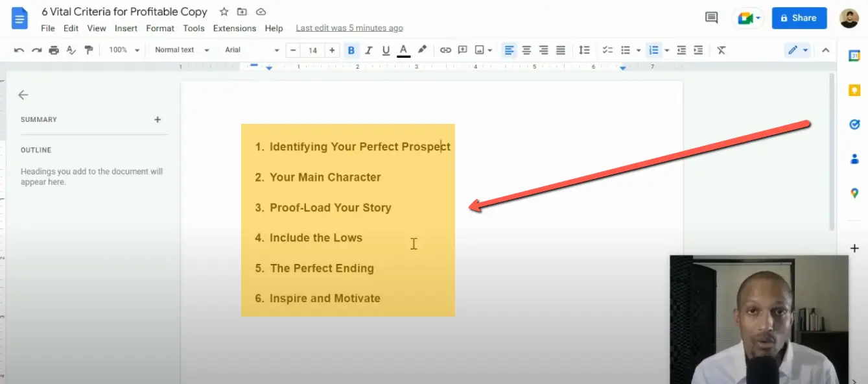The image size is (868, 384).
Task: Insert an image from the toolbar
Action: pyautogui.click(x=479, y=49)
